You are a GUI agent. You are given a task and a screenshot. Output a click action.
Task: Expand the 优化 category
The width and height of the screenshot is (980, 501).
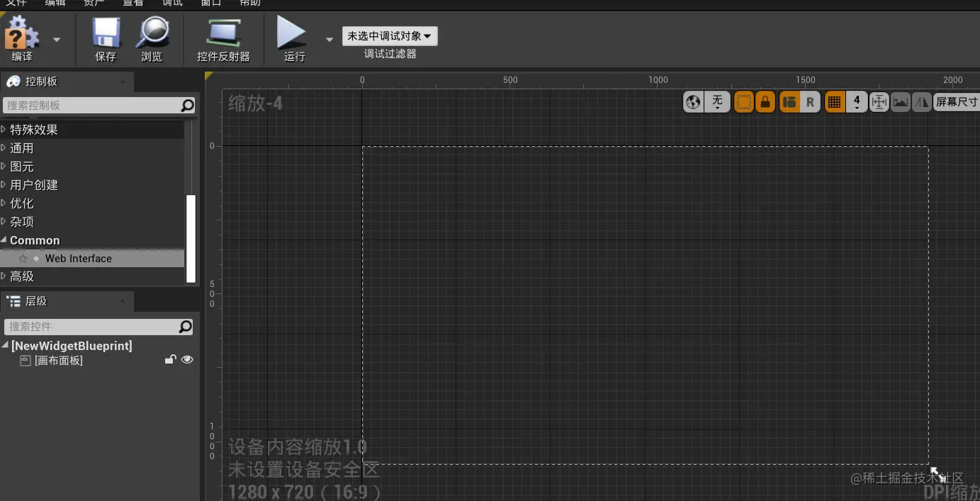tap(4, 203)
